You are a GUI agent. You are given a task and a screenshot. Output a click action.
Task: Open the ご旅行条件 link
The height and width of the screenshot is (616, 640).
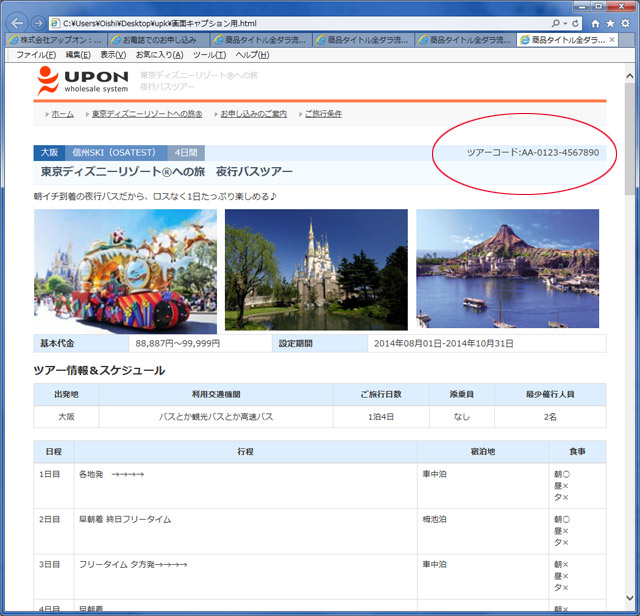pyautogui.click(x=323, y=114)
